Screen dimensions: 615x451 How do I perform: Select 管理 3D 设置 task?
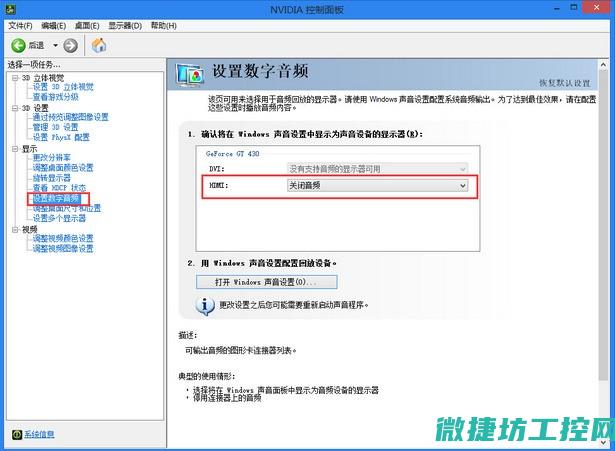click(x=55, y=127)
